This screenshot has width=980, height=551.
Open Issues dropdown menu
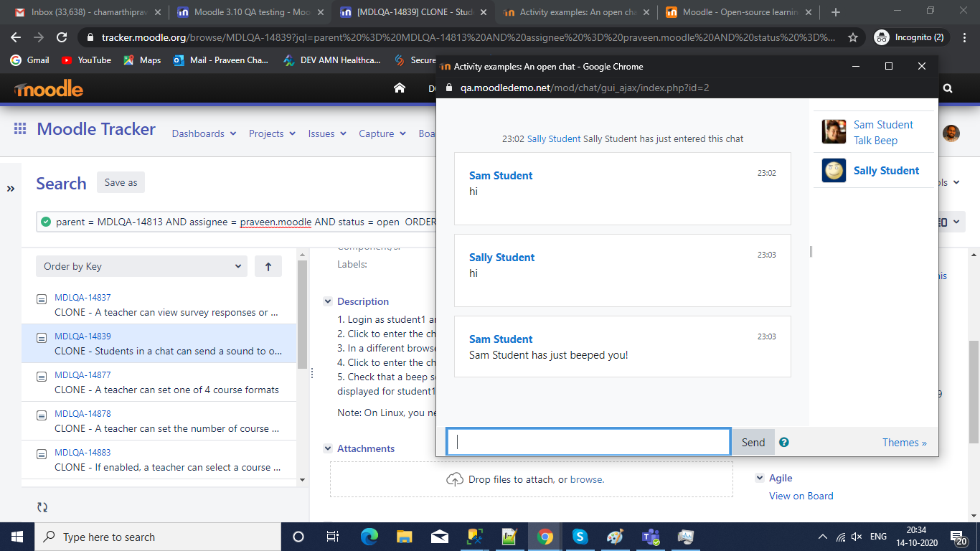(x=327, y=133)
